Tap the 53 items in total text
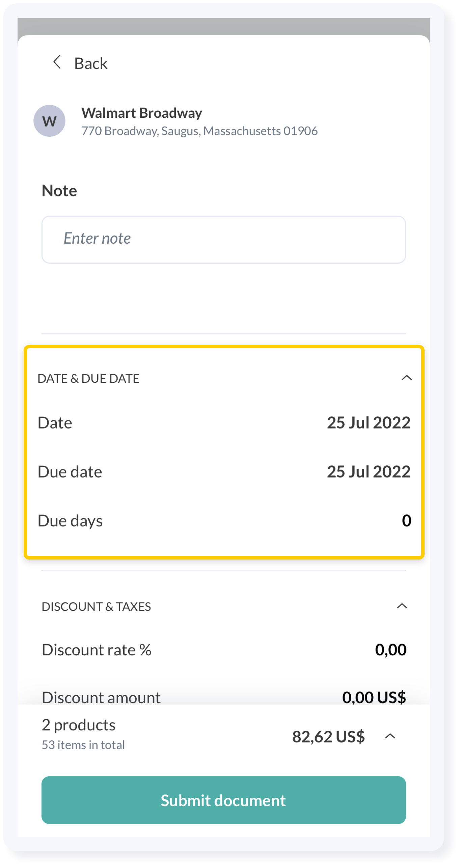The width and height of the screenshot is (461, 868). (x=83, y=744)
